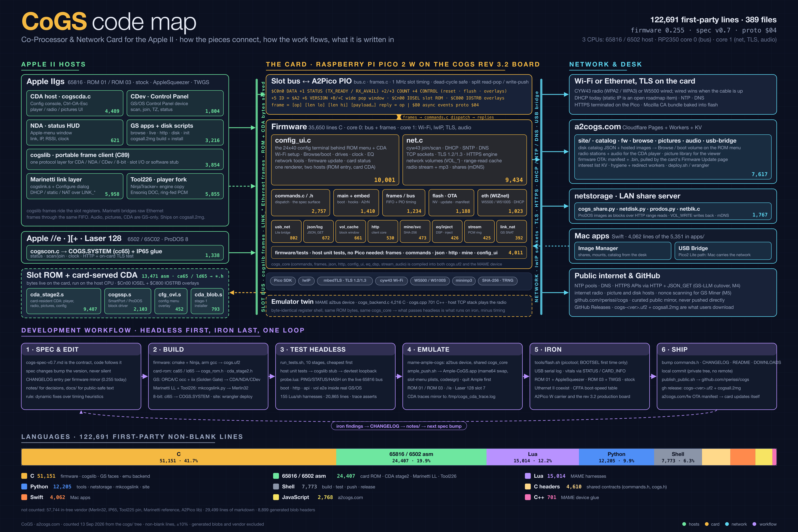Select the Pico SDK library pill

pyautogui.click(x=283, y=281)
